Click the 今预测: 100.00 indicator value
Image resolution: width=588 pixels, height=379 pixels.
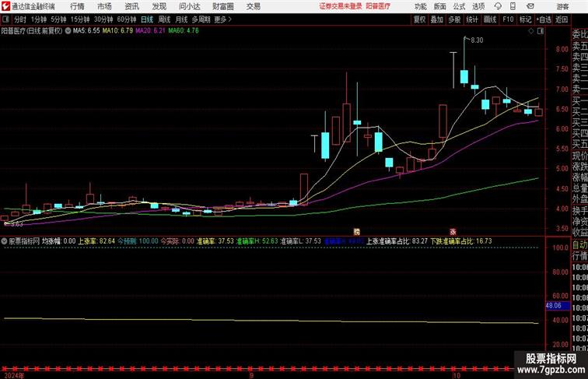pyautogui.click(x=138, y=241)
